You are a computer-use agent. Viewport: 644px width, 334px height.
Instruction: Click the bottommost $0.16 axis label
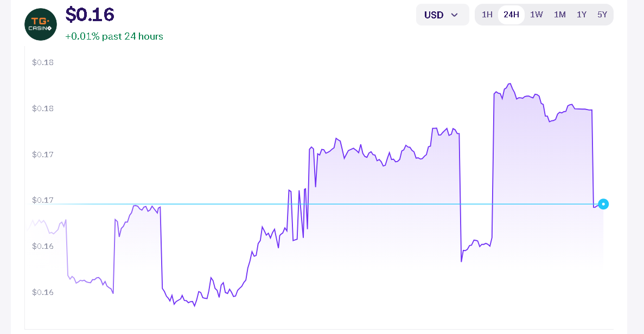point(43,292)
